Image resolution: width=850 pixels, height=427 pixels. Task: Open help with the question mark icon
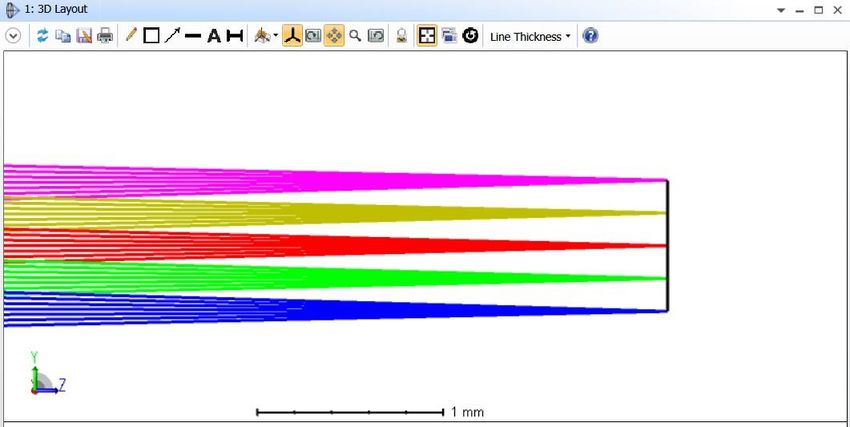tap(590, 36)
